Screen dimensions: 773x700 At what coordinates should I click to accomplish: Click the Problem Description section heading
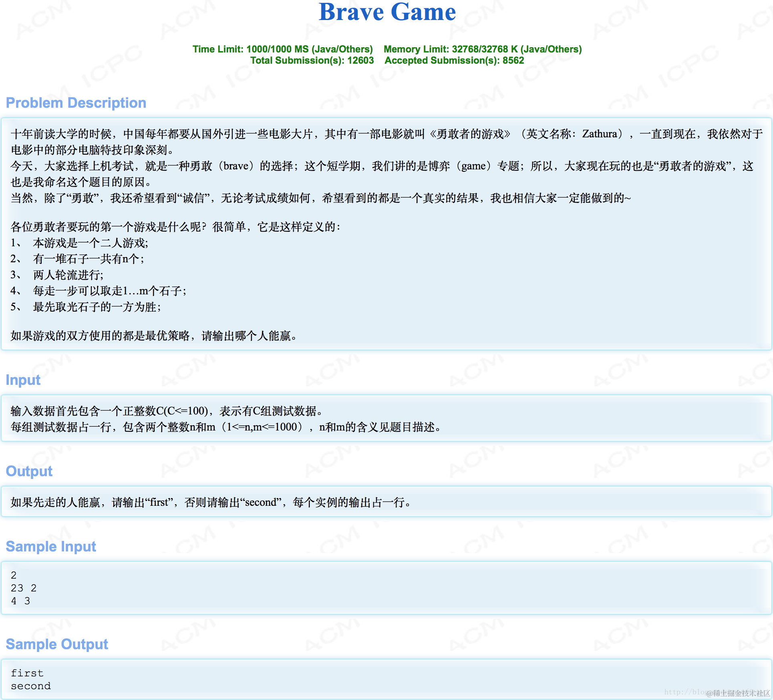(76, 103)
